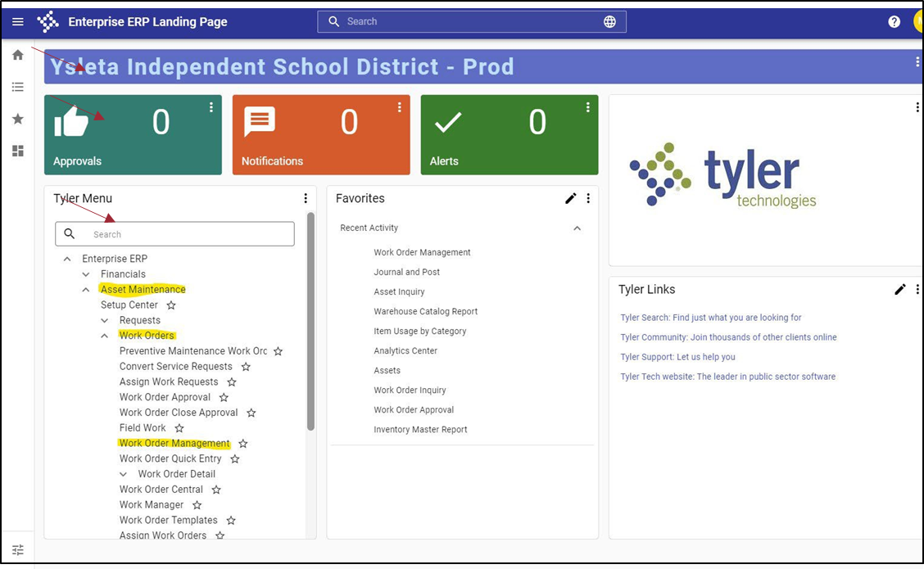
Task: Open Asset Inquiry from Recent Activity
Action: point(399,291)
